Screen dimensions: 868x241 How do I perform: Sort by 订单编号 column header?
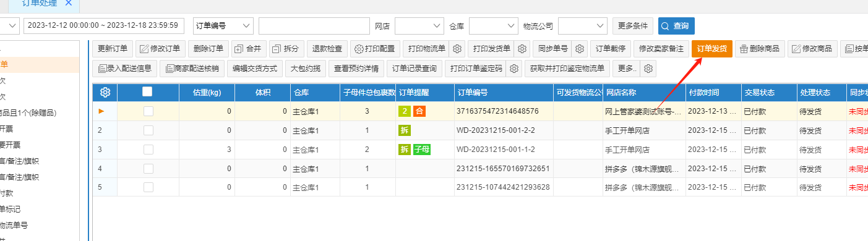503,93
